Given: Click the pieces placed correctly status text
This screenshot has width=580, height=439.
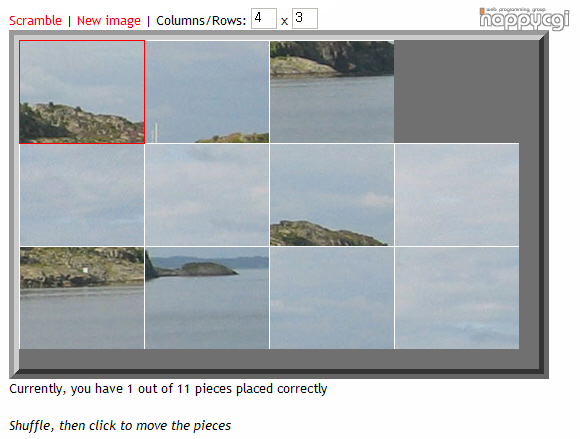Looking at the screenshot, I should (x=168, y=389).
